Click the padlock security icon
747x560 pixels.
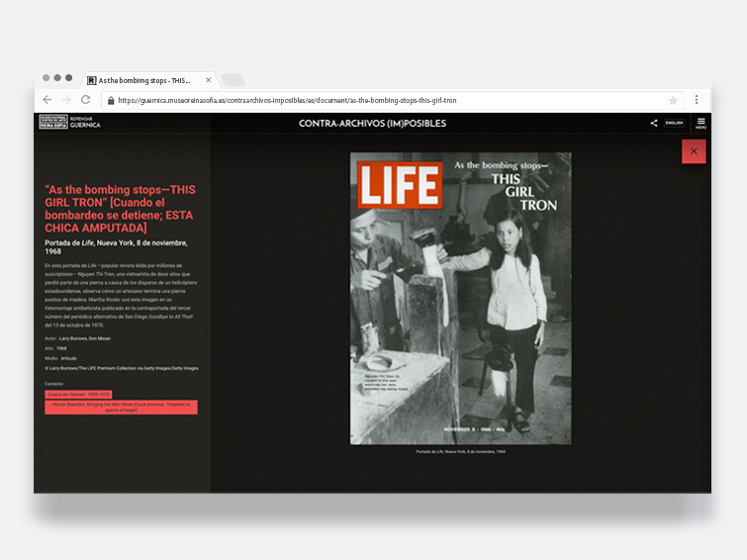111,101
